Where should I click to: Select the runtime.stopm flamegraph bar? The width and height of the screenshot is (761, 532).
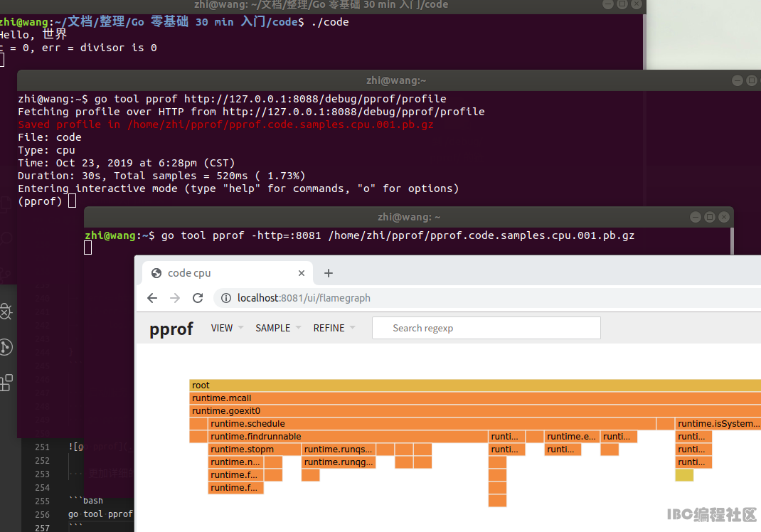tap(255, 449)
